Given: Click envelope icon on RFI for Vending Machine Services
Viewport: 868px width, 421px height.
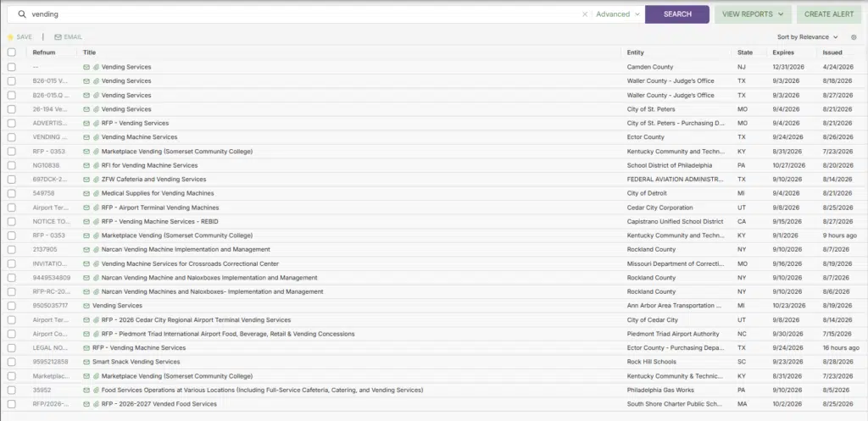Looking at the screenshot, I should [86, 165].
